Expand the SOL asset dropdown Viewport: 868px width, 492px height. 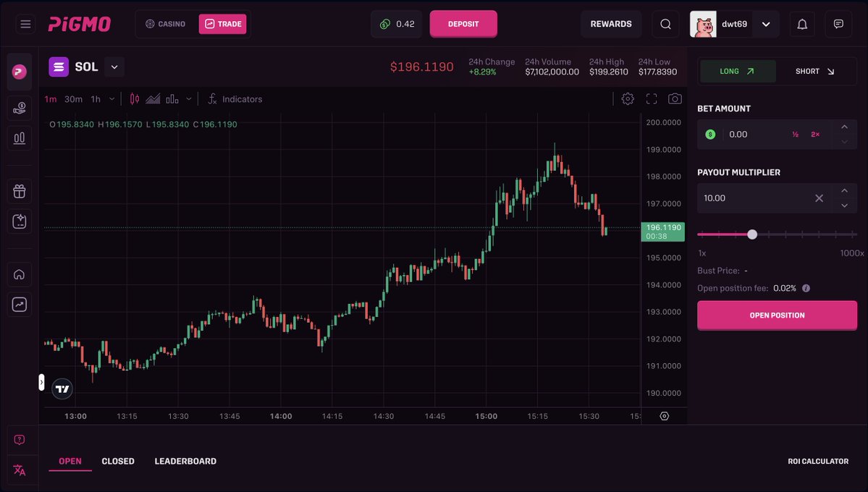pyautogui.click(x=114, y=67)
